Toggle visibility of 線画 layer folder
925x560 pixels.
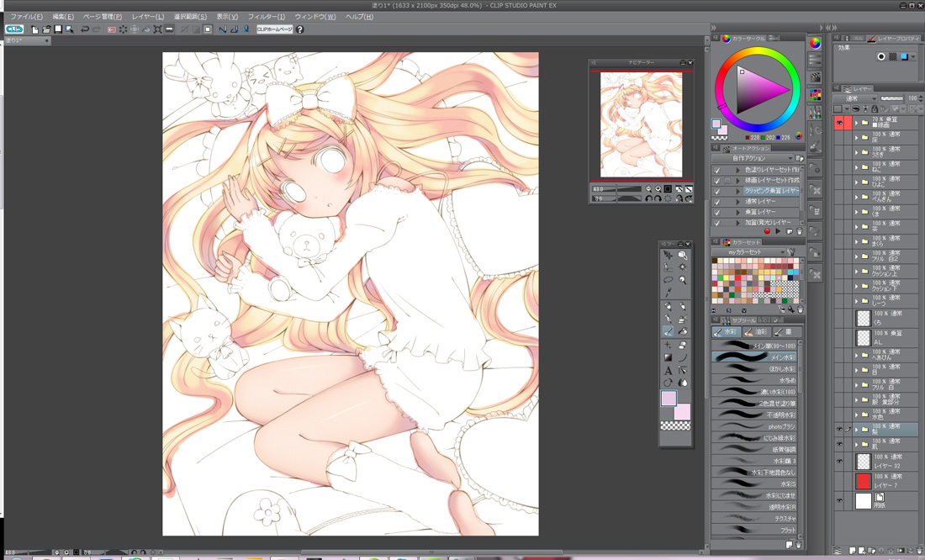point(839,123)
